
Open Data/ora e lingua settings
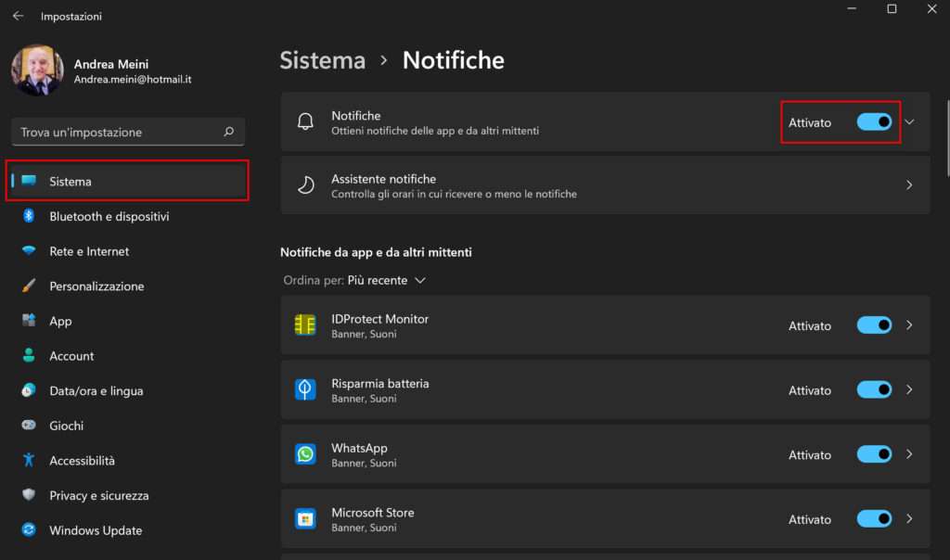point(127,390)
